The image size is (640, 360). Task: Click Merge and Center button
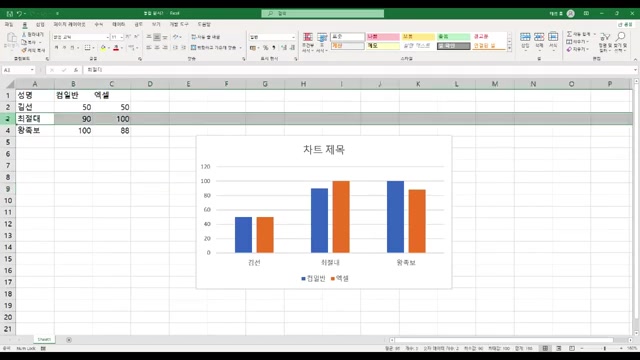[x=214, y=48]
